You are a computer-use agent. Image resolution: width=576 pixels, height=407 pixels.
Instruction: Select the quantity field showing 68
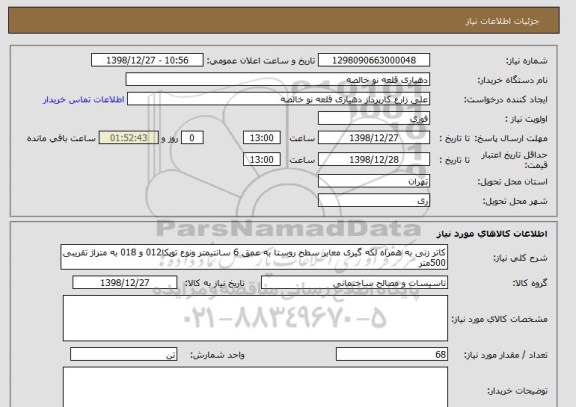[x=392, y=354]
